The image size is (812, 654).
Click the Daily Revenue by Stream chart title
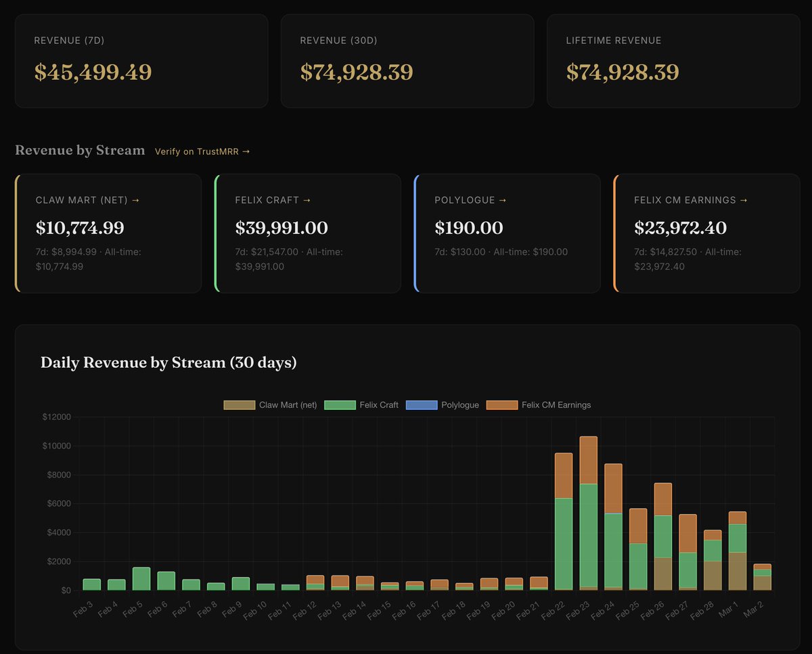point(168,363)
